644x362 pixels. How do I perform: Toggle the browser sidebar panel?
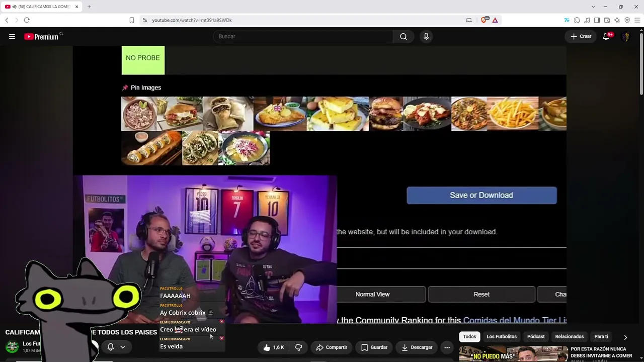click(597, 20)
